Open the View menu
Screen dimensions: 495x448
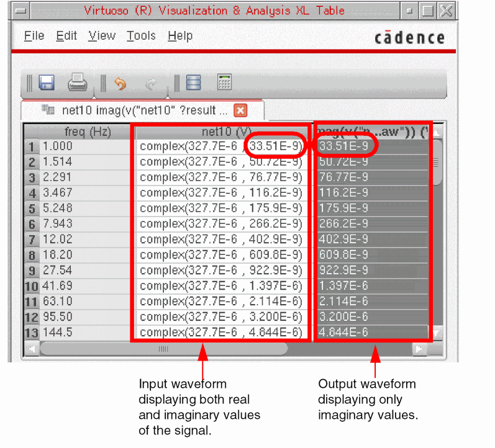tap(102, 36)
